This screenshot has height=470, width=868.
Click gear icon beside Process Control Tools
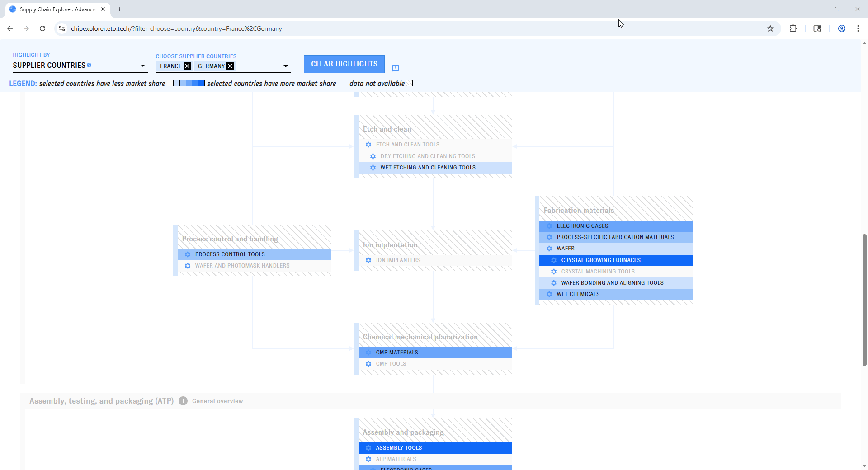188,254
